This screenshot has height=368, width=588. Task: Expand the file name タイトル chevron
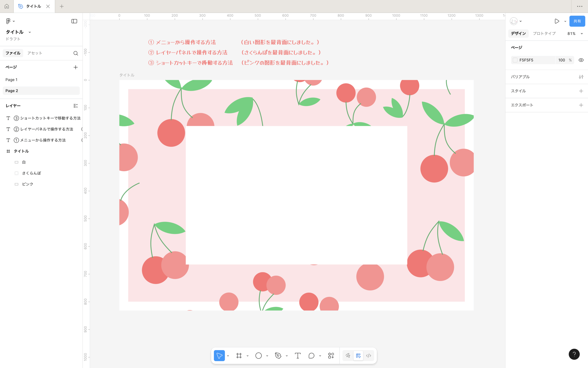30,32
